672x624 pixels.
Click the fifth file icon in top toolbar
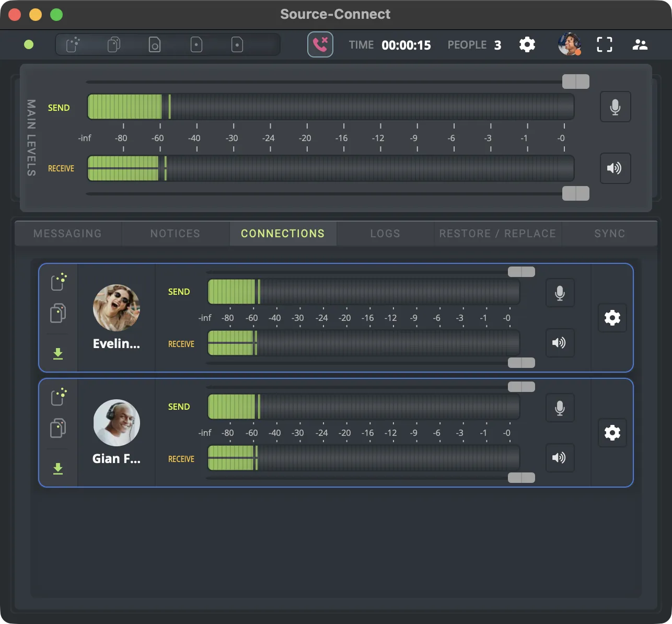coord(237,44)
